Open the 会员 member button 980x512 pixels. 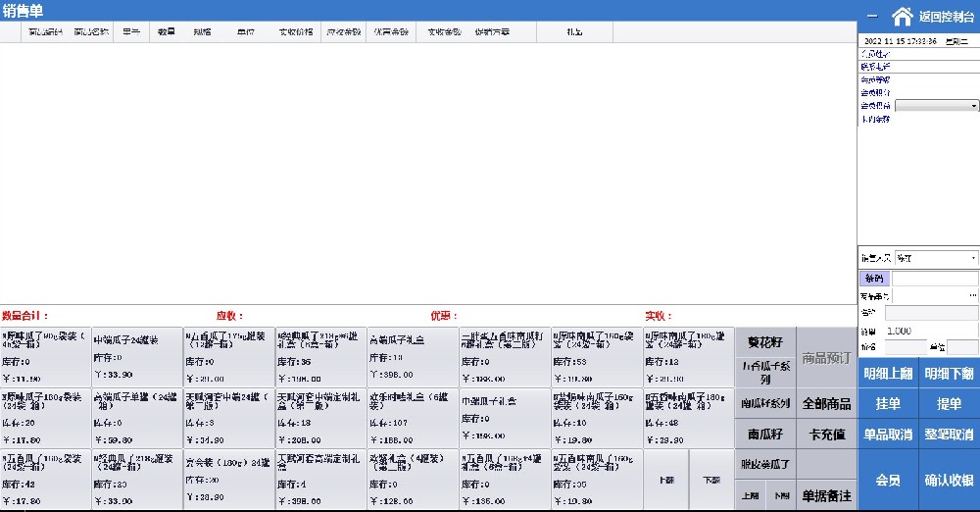tap(888, 480)
